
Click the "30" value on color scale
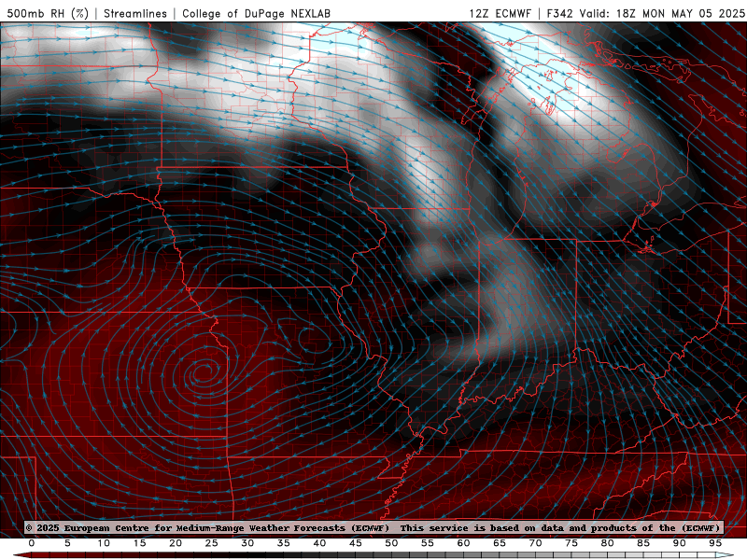click(247, 543)
